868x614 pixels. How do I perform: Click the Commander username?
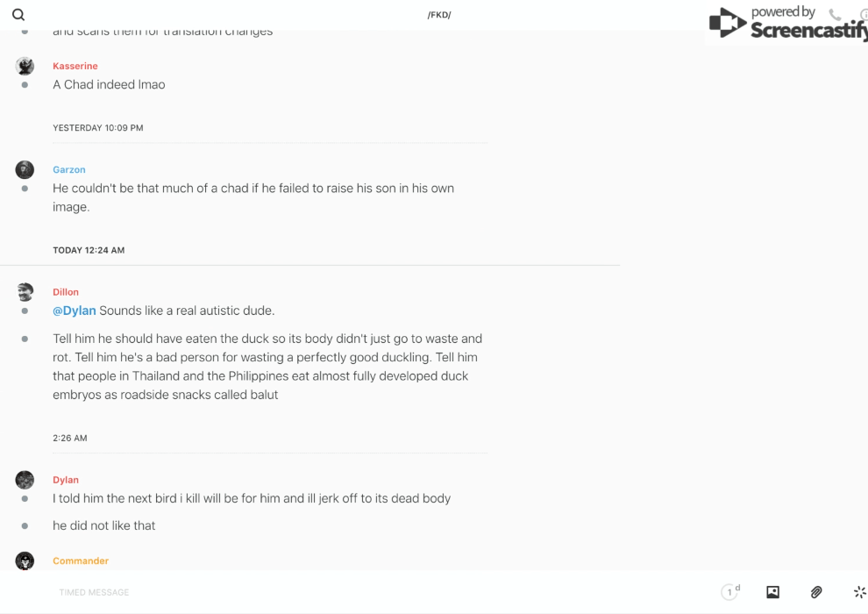point(81,560)
